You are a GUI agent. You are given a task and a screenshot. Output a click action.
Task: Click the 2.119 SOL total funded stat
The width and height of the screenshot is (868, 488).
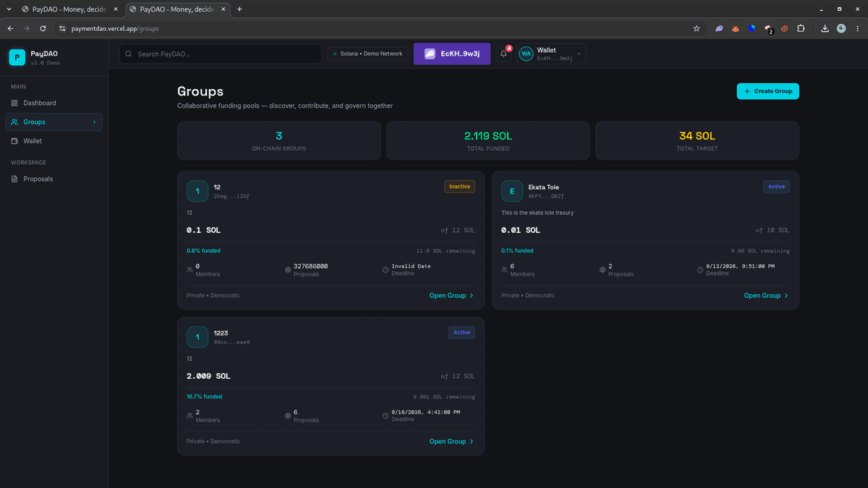pos(488,136)
